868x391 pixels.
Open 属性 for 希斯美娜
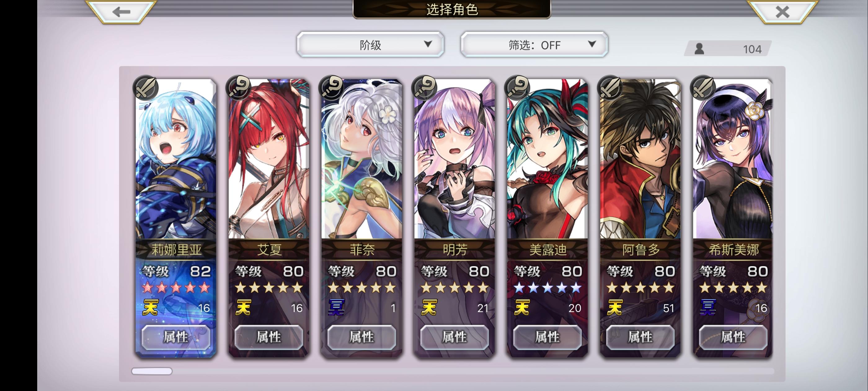tap(733, 337)
